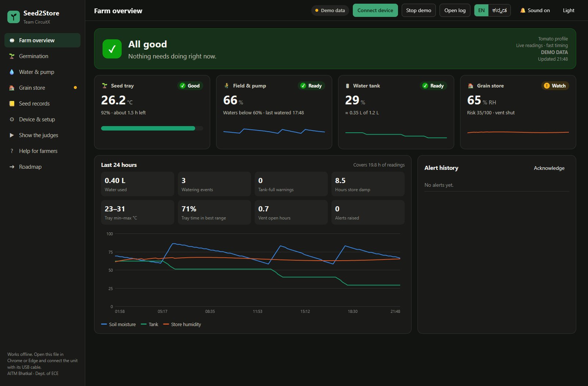Switch language to EN

coord(481,10)
